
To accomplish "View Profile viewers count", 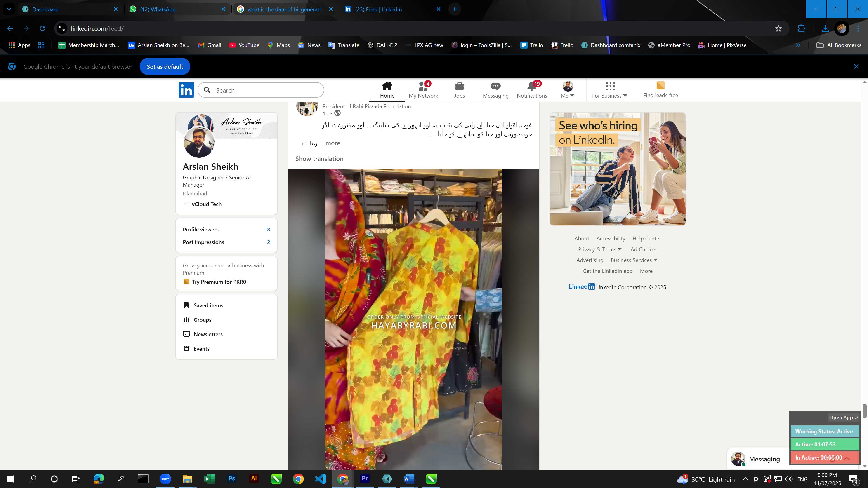I will [226, 229].
